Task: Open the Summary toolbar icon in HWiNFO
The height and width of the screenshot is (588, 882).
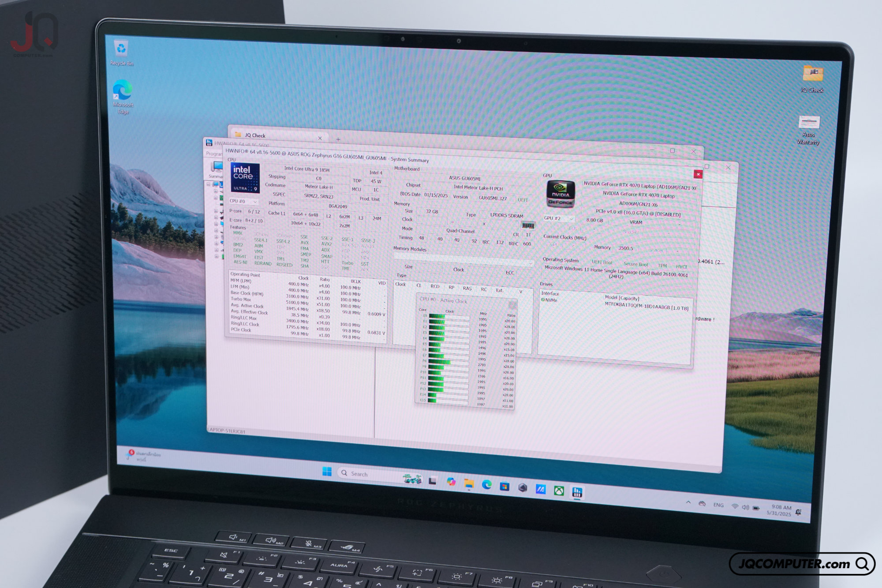Action: [216, 169]
